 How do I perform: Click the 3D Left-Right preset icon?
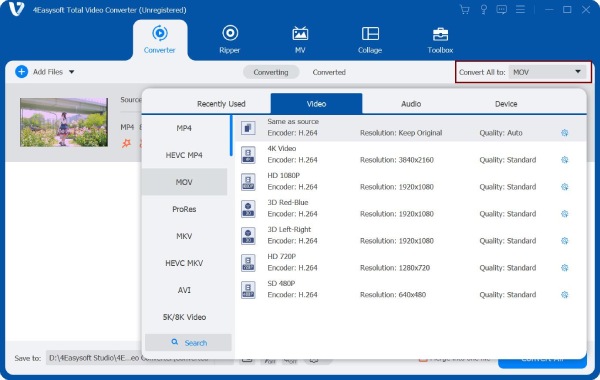248,236
